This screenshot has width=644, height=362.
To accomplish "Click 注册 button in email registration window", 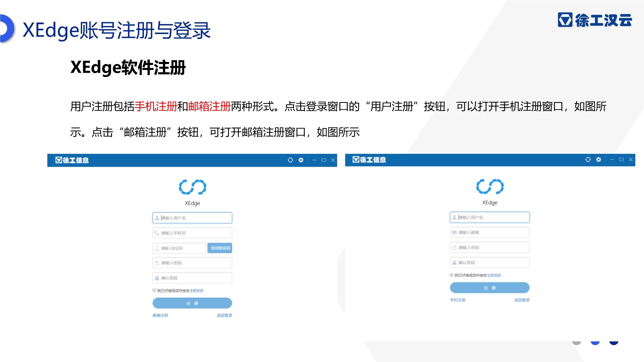I will (x=489, y=288).
